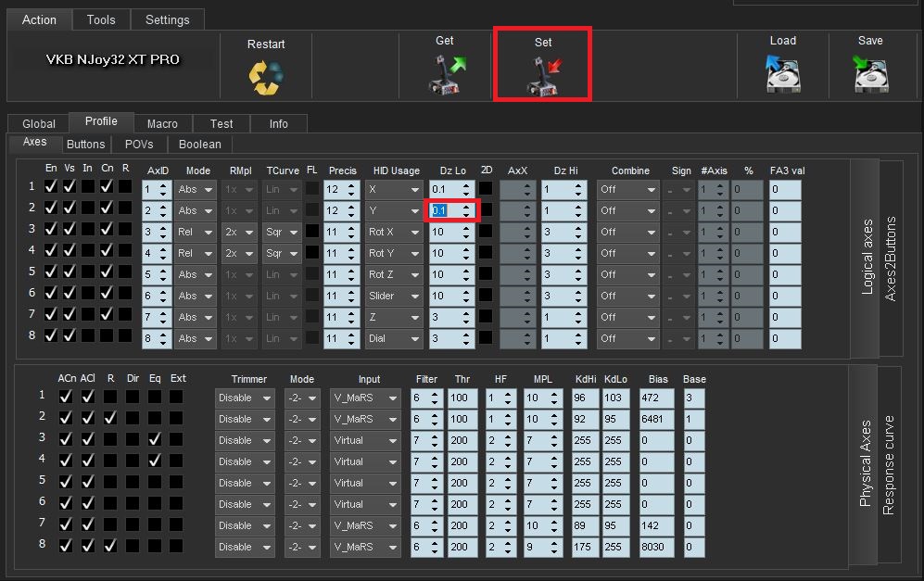The width and height of the screenshot is (924, 581).
Task: Click the Load hard-drive icon
Action: (782, 74)
